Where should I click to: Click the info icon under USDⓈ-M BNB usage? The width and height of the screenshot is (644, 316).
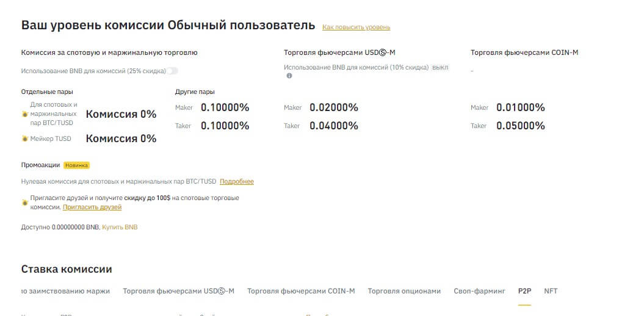point(289,76)
